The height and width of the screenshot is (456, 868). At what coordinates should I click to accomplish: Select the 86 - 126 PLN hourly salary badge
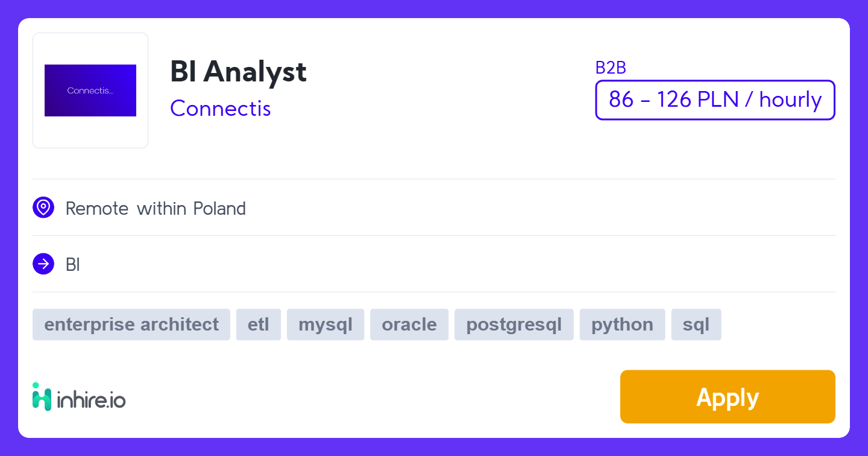(x=715, y=100)
